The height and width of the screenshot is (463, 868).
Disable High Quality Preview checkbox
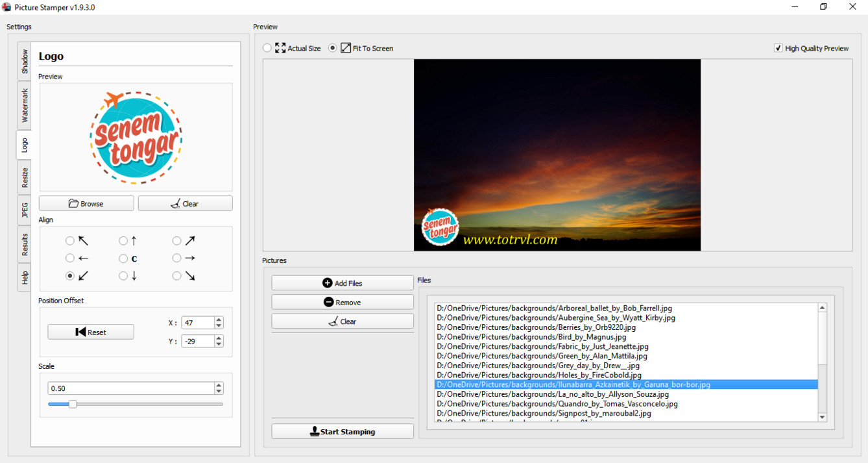[x=778, y=48]
